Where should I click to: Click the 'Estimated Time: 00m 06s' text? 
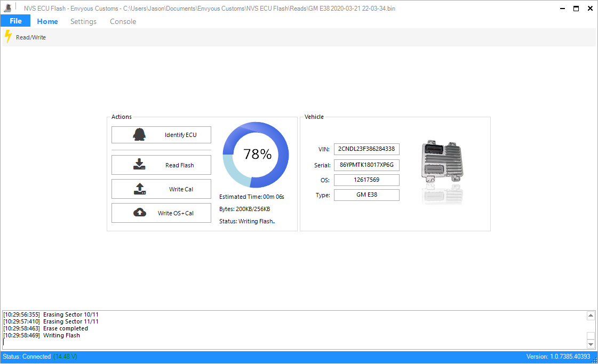[x=252, y=197]
